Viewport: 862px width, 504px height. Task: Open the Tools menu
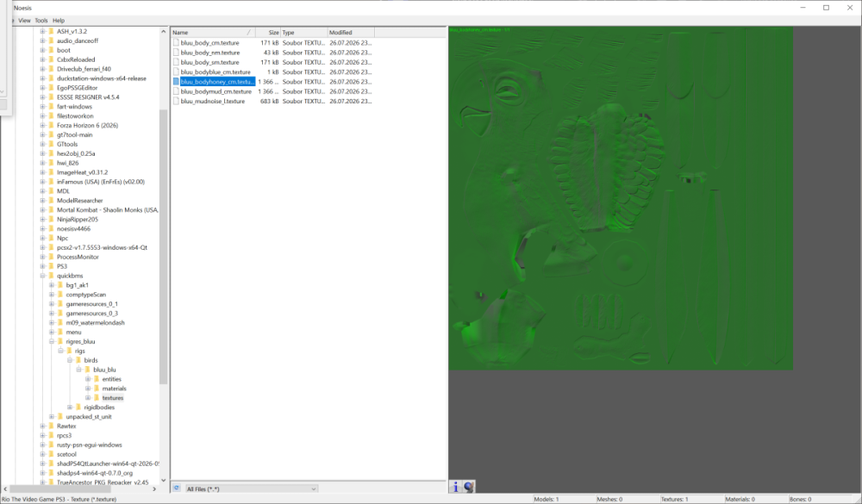(41, 21)
